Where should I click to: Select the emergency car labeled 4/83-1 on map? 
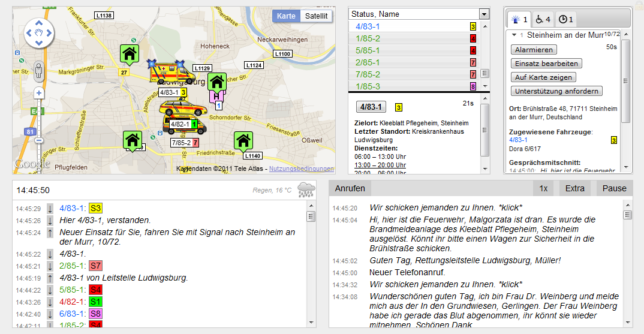coord(183,108)
